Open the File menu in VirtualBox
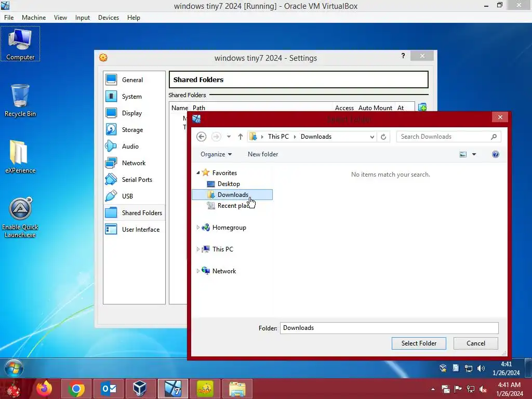Image resolution: width=532 pixels, height=399 pixels. [9, 18]
